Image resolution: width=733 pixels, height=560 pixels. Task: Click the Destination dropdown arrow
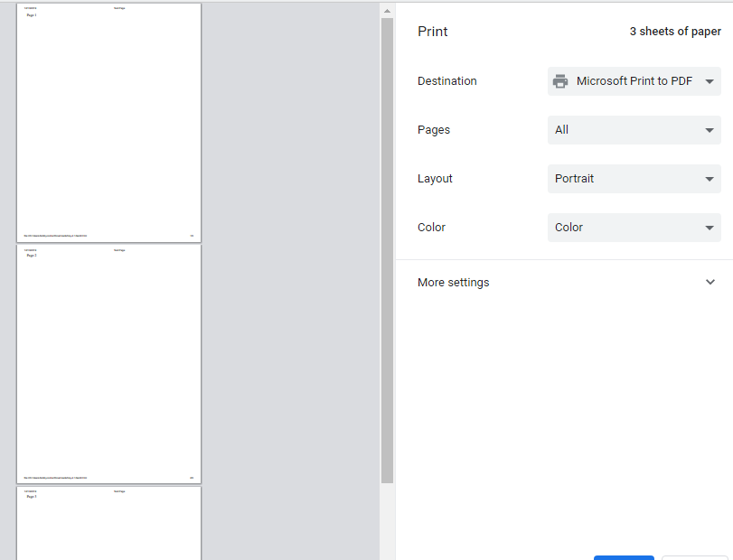710,81
